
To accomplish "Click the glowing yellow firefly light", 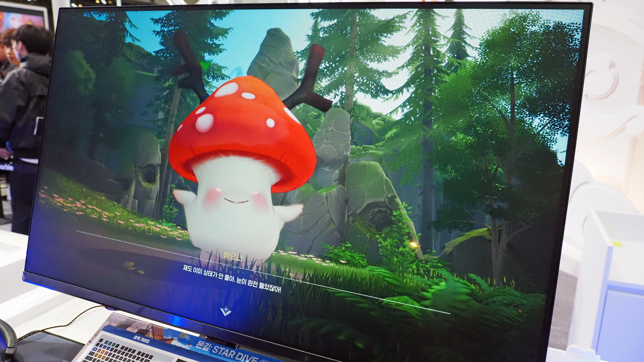I will coord(413,245).
